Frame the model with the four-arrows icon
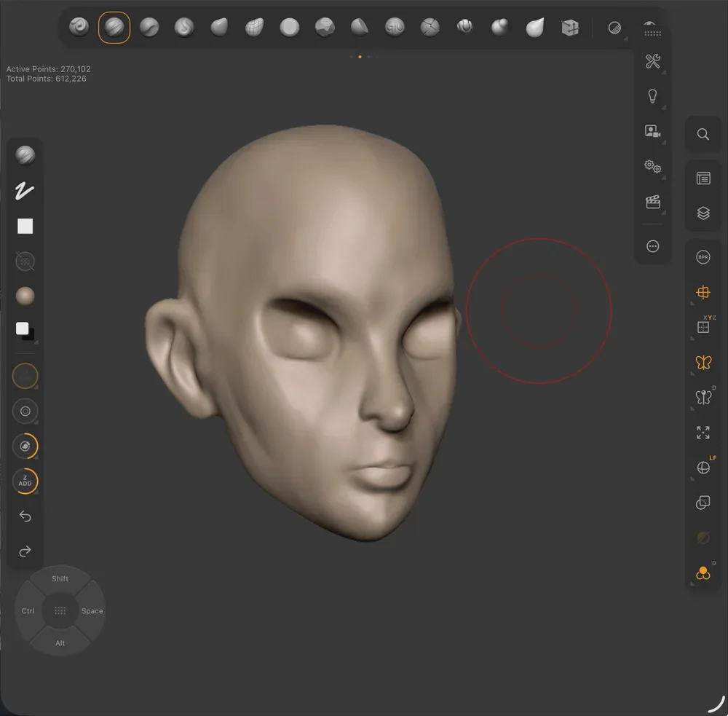The width and height of the screenshot is (728, 716). coord(703,433)
